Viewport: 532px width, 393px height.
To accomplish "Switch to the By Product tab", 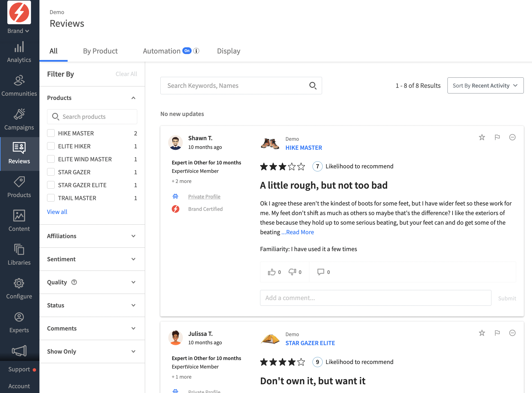I will 100,51.
